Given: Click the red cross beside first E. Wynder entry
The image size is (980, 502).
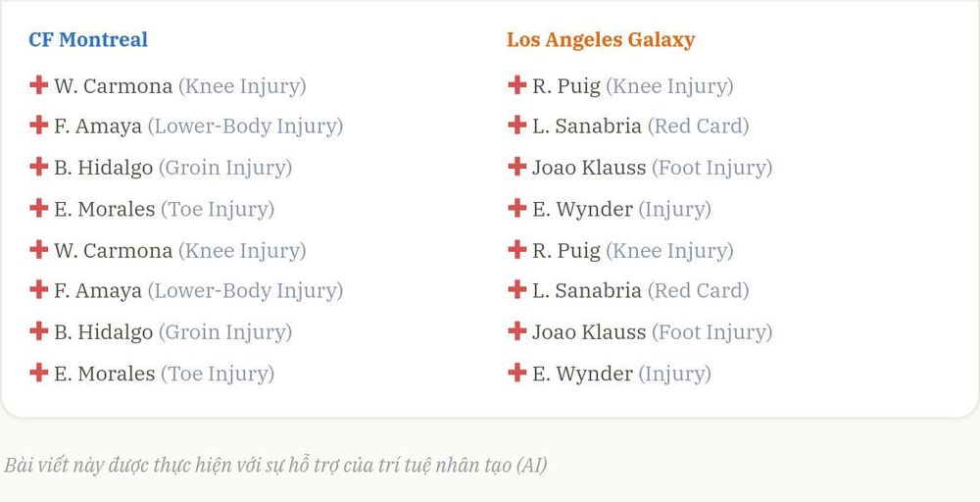Looking at the screenshot, I should coord(516,208).
